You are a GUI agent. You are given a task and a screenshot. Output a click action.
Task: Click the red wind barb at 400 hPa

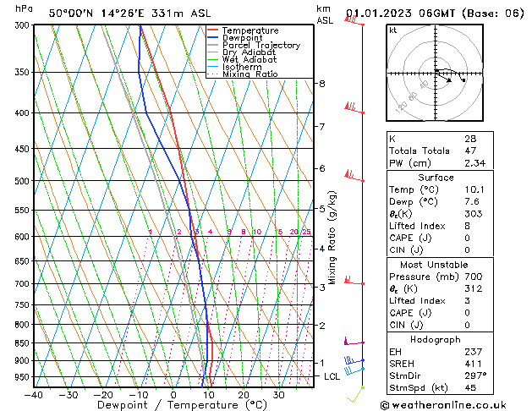[354, 109]
